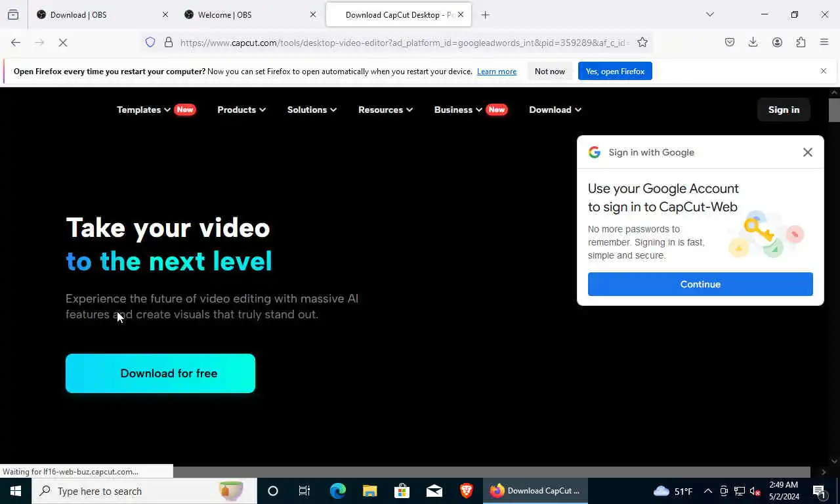Select the Download CapCut Desktop tab

[x=398, y=14]
